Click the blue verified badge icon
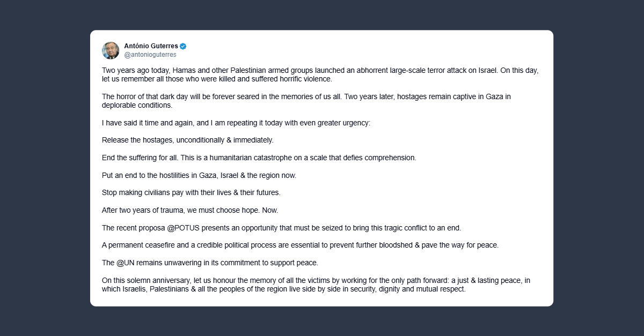The image size is (644, 336). click(x=183, y=46)
